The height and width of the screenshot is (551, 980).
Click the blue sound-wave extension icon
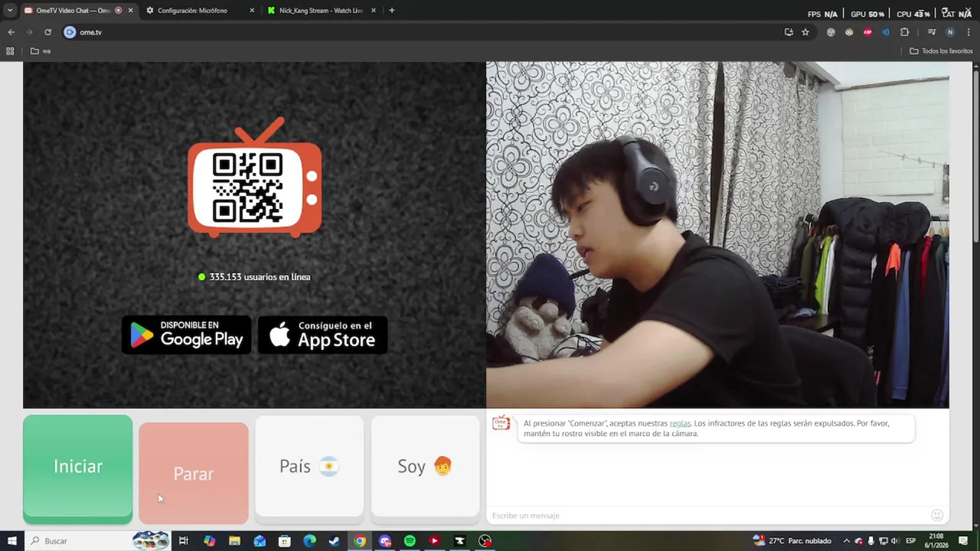point(886,32)
